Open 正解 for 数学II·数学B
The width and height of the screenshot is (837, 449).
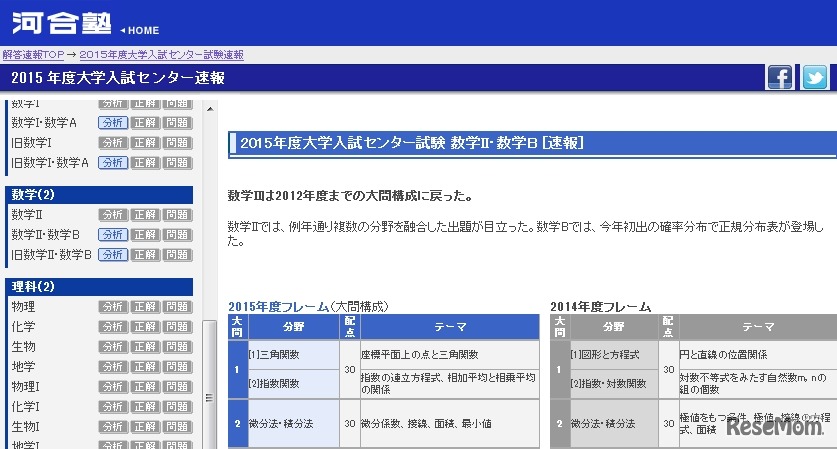(x=145, y=234)
